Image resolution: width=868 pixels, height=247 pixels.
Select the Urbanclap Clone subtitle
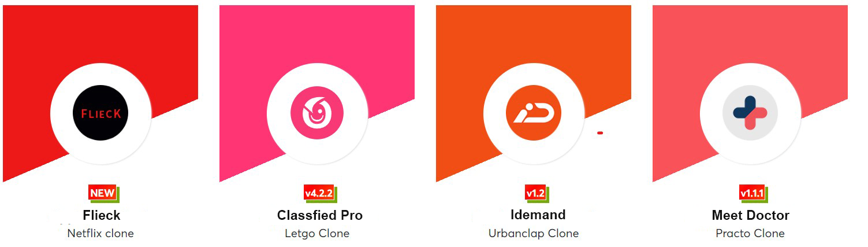click(534, 234)
